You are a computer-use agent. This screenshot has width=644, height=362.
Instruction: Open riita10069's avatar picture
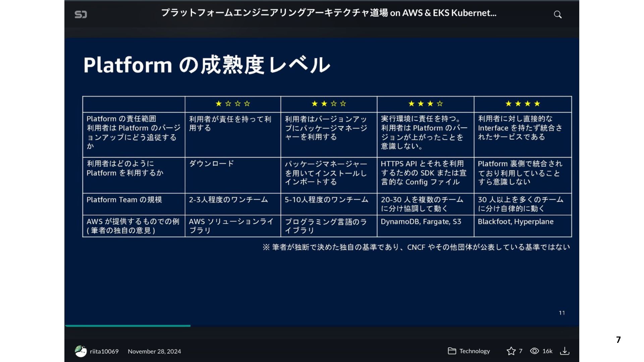point(80,351)
